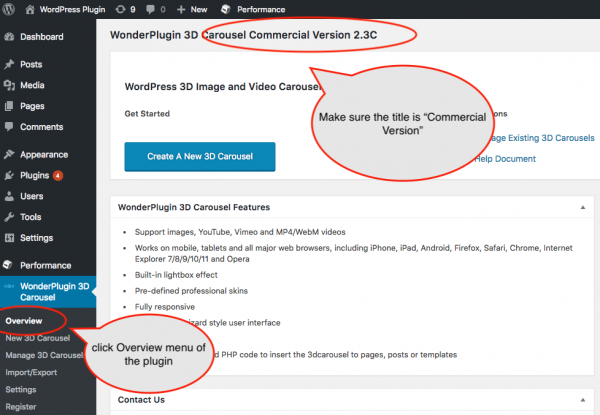The height and width of the screenshot is (415, 600).
Task: Collapse the Contact Us panel
Action: point(583,400)
